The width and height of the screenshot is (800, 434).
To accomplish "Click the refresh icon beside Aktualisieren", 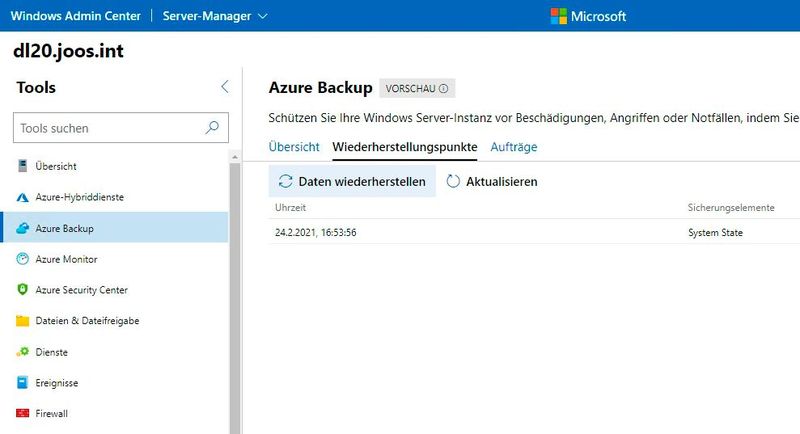I will click(453, 181).
